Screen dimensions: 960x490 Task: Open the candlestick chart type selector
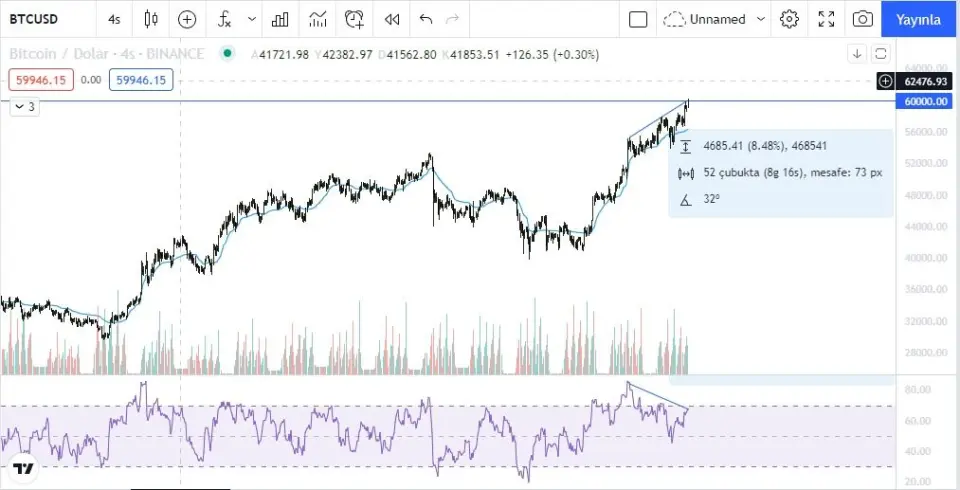click(151, 19)
